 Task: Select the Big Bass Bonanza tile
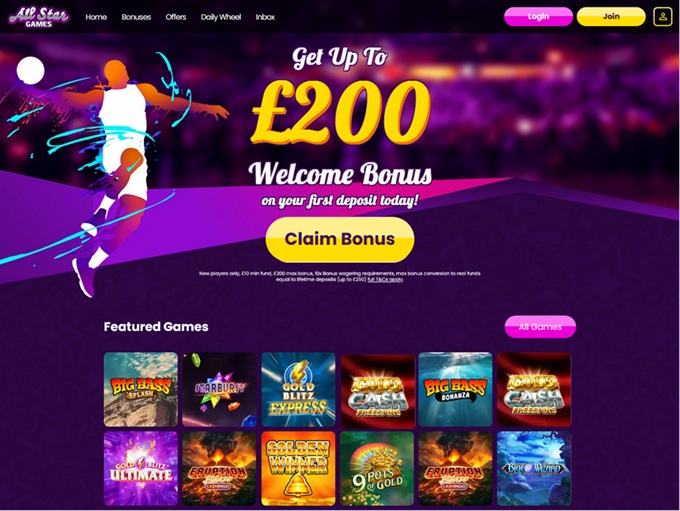[x=455, y=389]
